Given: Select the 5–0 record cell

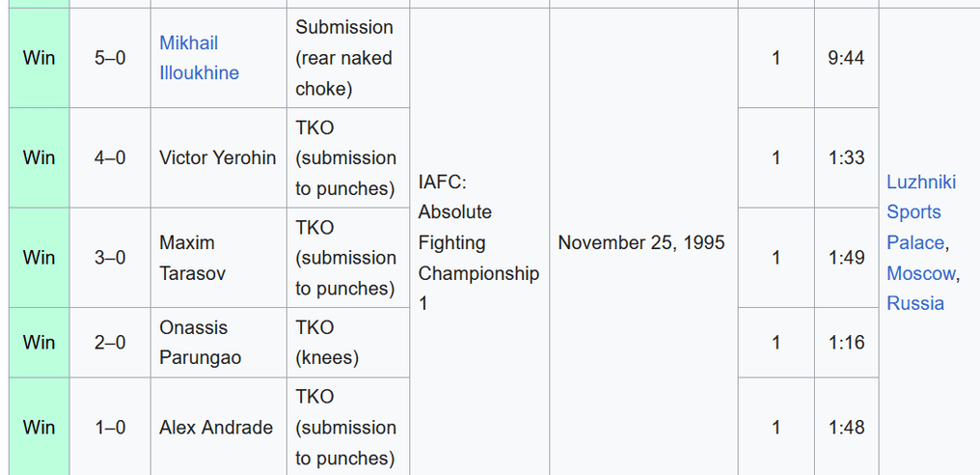Looking at the screenshot, I should (x=110, y=58).
